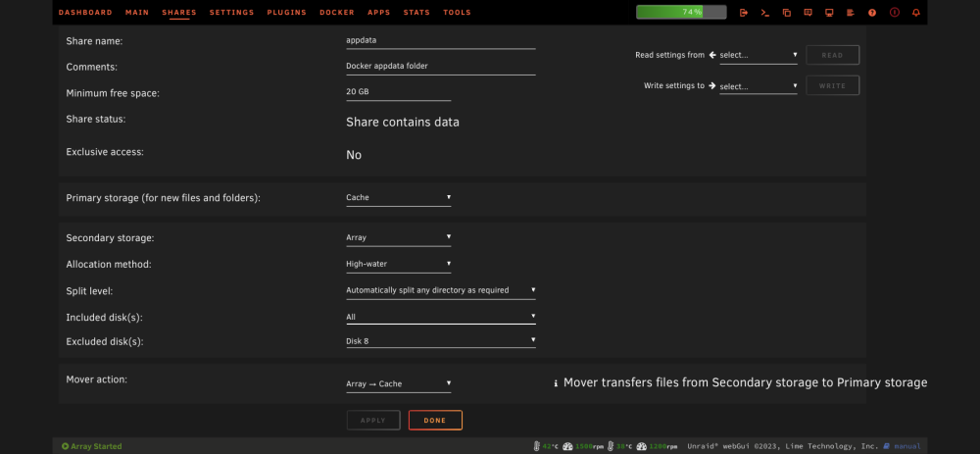Click the info icon beside Mover description
Viewport: 980px width, 454px height.
[x=556, y=383]
